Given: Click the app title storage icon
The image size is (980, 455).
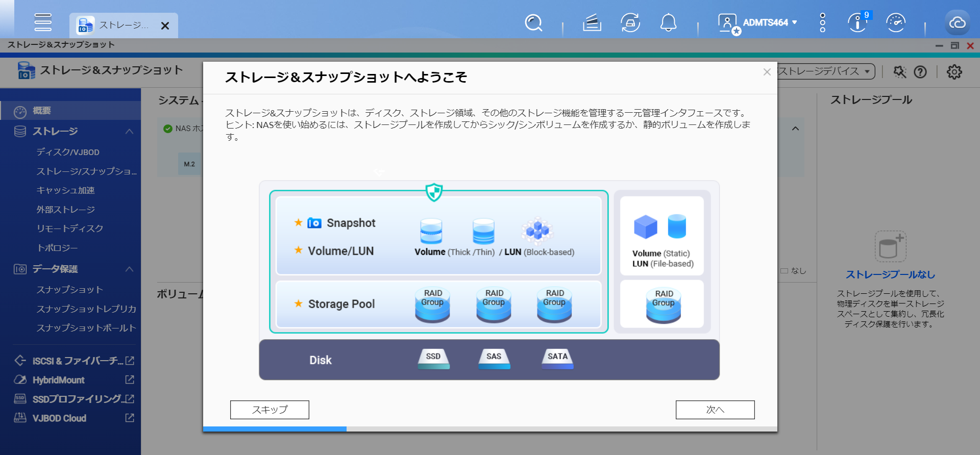Looking at the screenshot, I should 27,70.
